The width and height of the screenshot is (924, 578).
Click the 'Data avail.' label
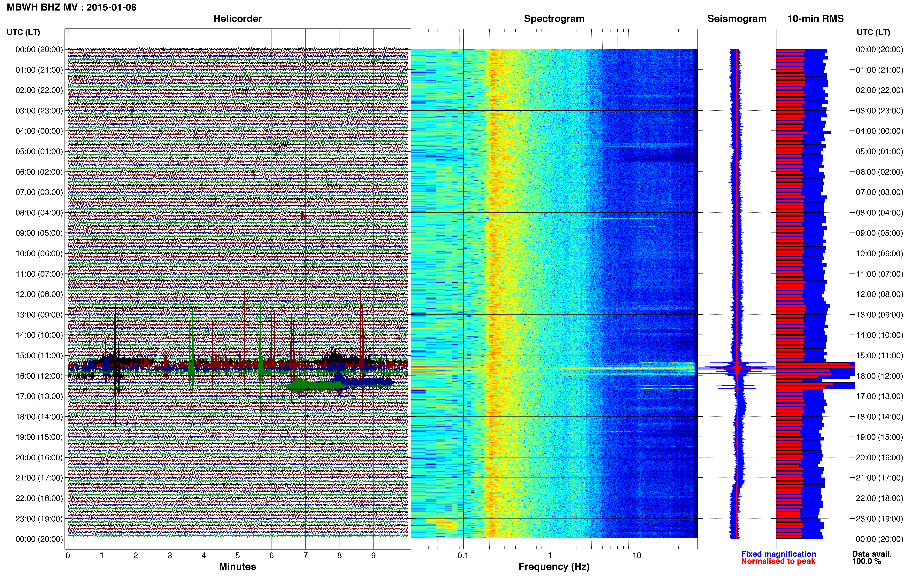click(872, 554)
